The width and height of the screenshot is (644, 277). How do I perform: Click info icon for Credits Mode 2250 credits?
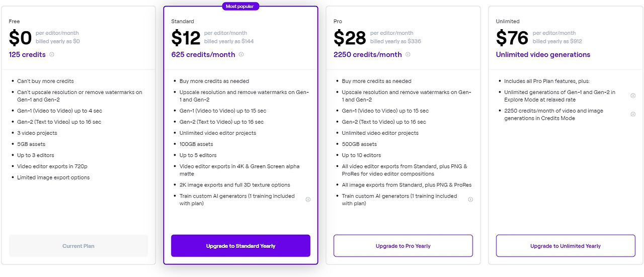[633, 114]
